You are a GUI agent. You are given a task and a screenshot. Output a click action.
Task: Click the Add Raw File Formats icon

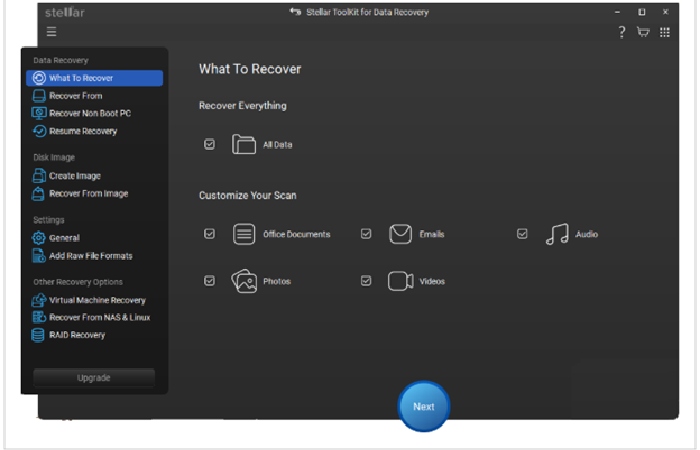(x=39, y=256)
